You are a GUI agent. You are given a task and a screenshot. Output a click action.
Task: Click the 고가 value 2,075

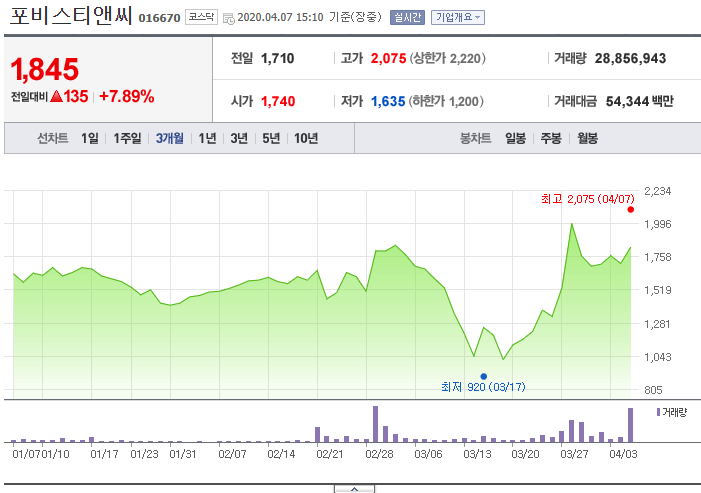point(389,58)
